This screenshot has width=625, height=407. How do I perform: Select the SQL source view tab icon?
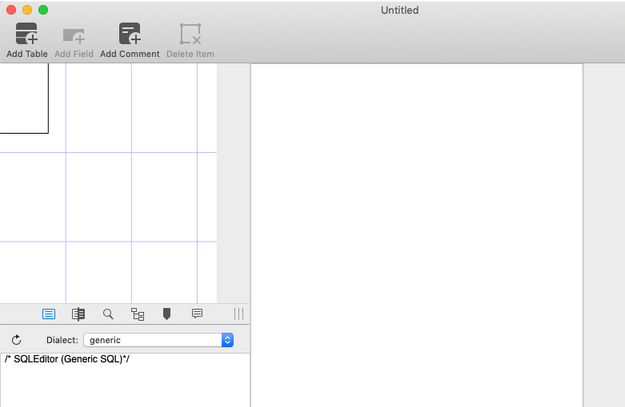(49, 314)
